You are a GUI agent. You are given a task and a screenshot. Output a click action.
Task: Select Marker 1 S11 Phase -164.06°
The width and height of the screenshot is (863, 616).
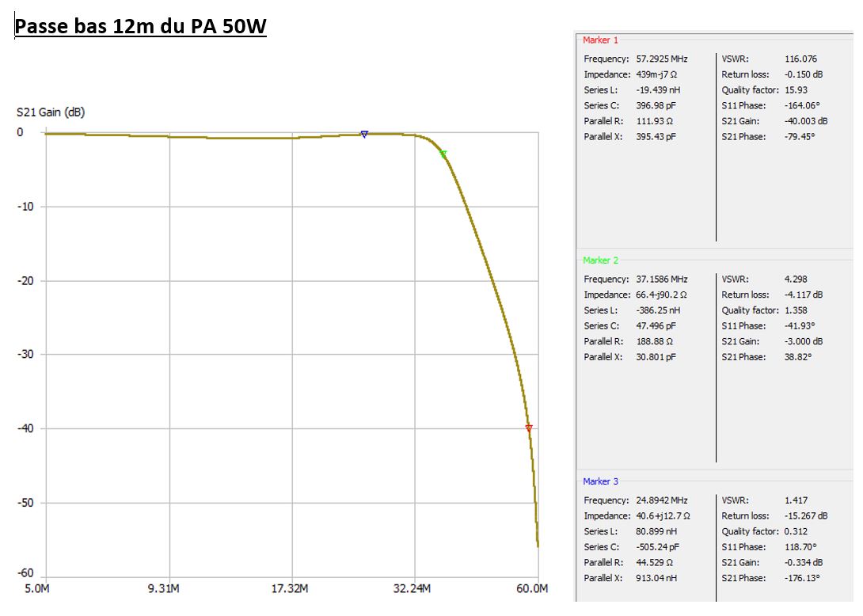click(803, 105)
